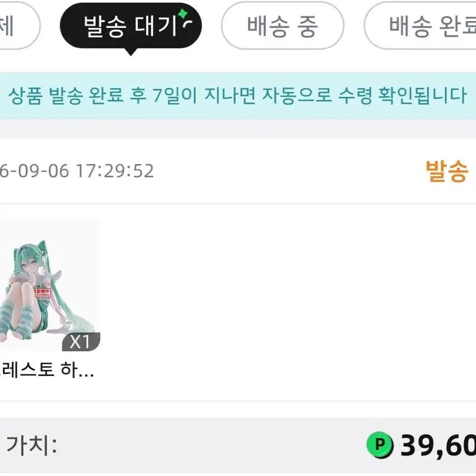Click the pointer triangle under 발송 대기
The image size is (476, 476).
[131, 52]
